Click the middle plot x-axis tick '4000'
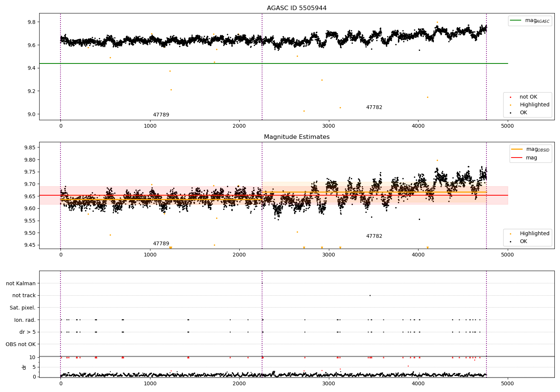The width and height of the screenshot is (560, 392). pos(418,255)
